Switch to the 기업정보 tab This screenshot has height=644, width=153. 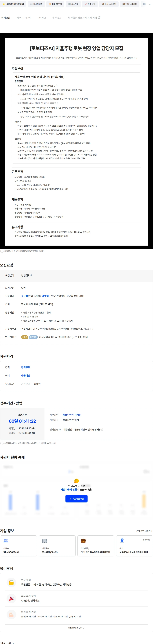click(41, 18)
